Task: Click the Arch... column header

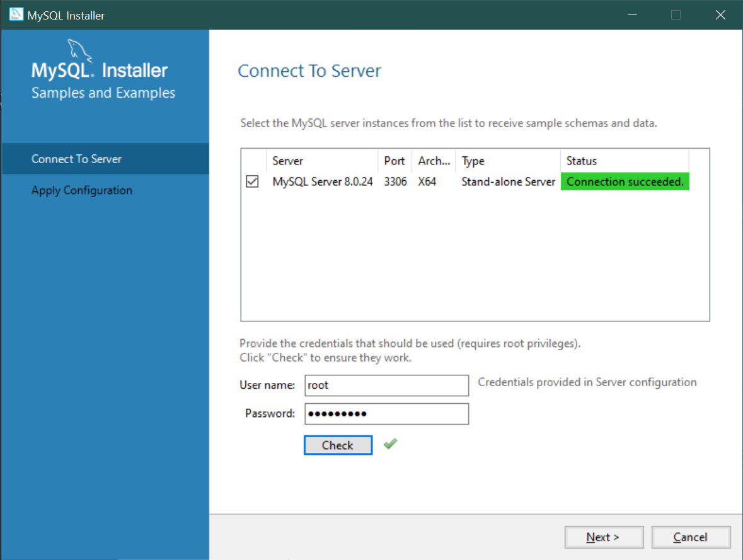Action: pos(434,161)
